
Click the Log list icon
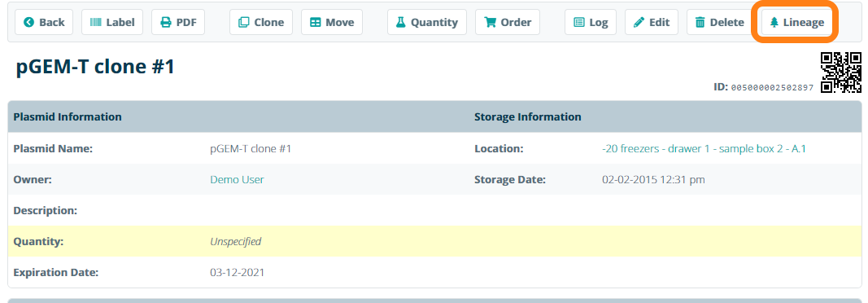tap(579, 22)
